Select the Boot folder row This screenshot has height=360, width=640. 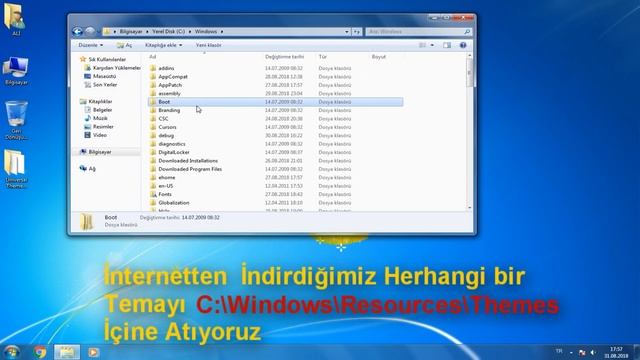[x=276, y=102]
